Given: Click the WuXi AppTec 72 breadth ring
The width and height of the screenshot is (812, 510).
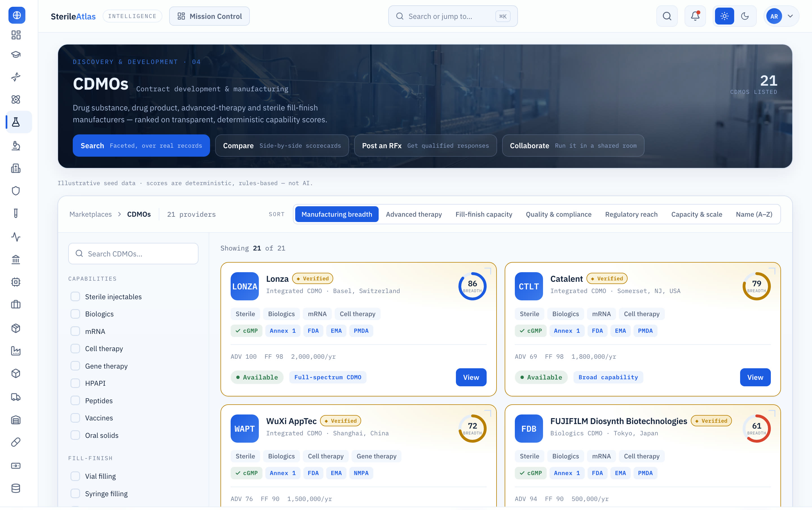Looking at the screenshot, I should (x=472, y=429).
